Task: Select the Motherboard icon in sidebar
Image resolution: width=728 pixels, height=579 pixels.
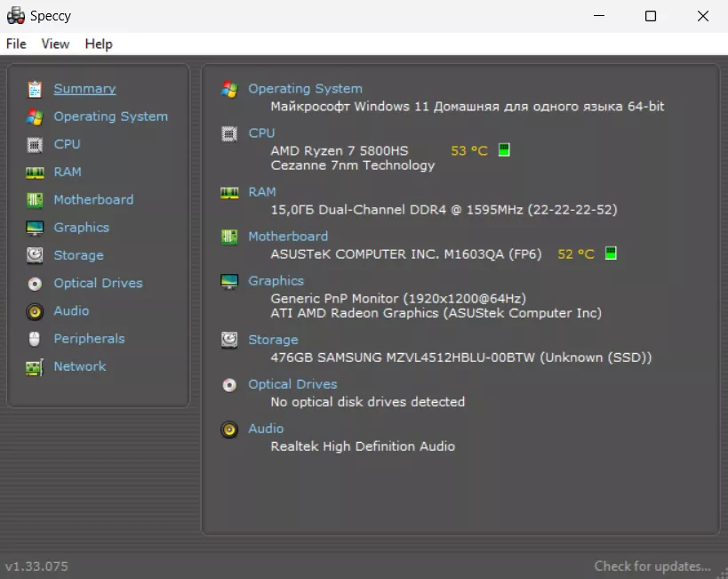Action: coord(35,200)
